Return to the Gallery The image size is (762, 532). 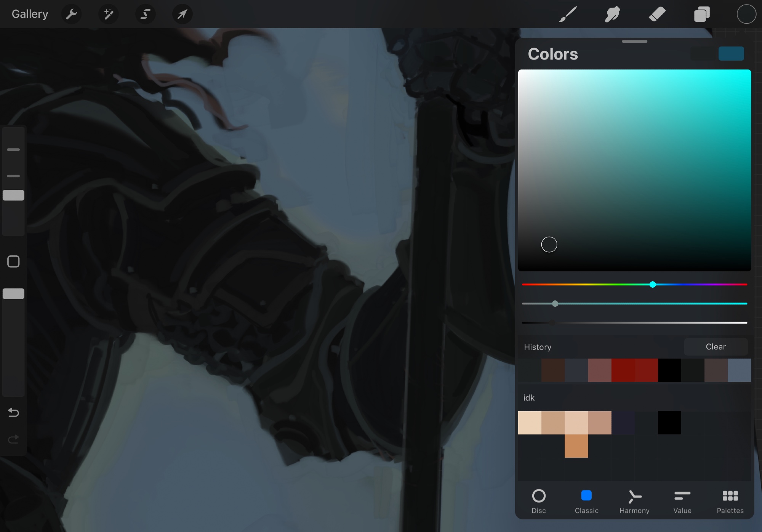[30, 14]
